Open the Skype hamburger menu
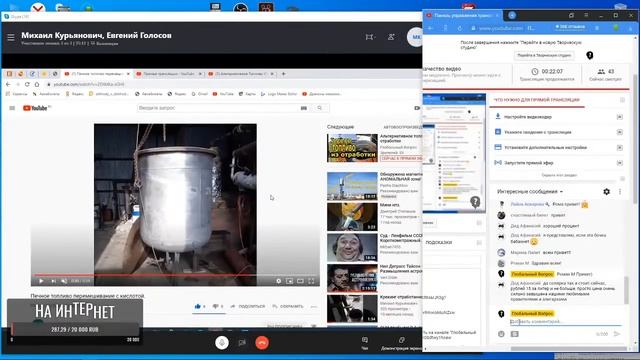Image resolution: width=640 pixels, height=360 pixels. [x=11, y=37]
